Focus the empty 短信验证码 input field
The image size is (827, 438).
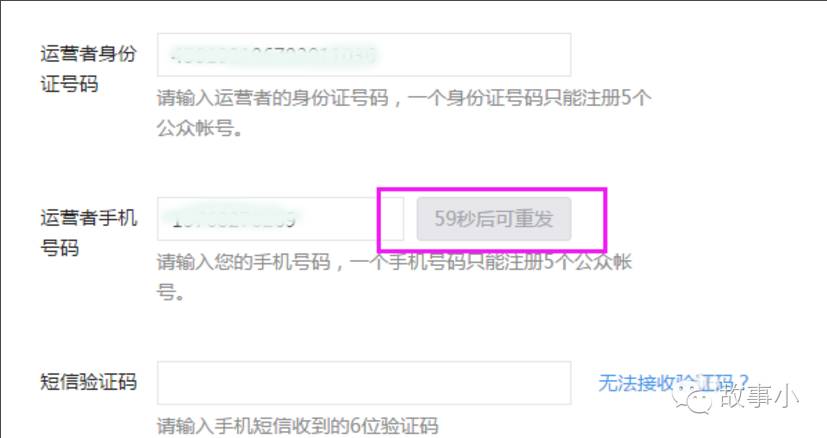364,383
